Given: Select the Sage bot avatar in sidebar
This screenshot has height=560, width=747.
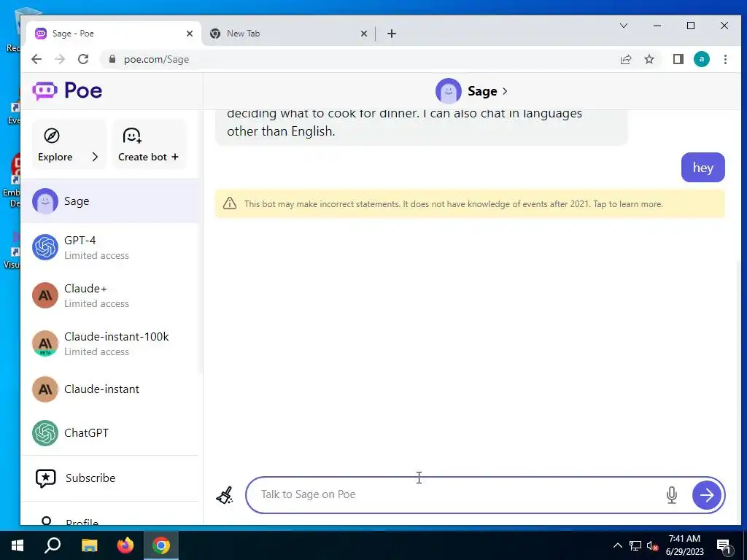Looking at the screenshot, I should click(x=45, y=201).
